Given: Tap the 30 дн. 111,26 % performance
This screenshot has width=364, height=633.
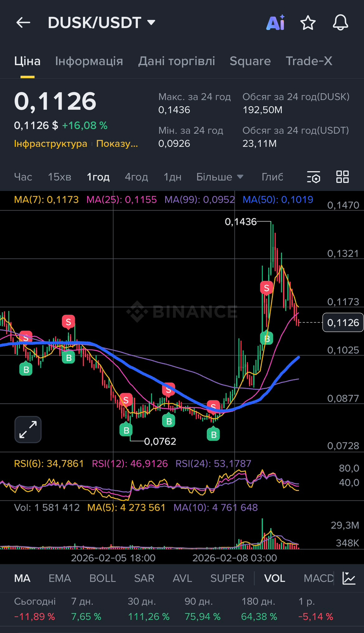Looking at the screenshot, I should tap(149, 609).
